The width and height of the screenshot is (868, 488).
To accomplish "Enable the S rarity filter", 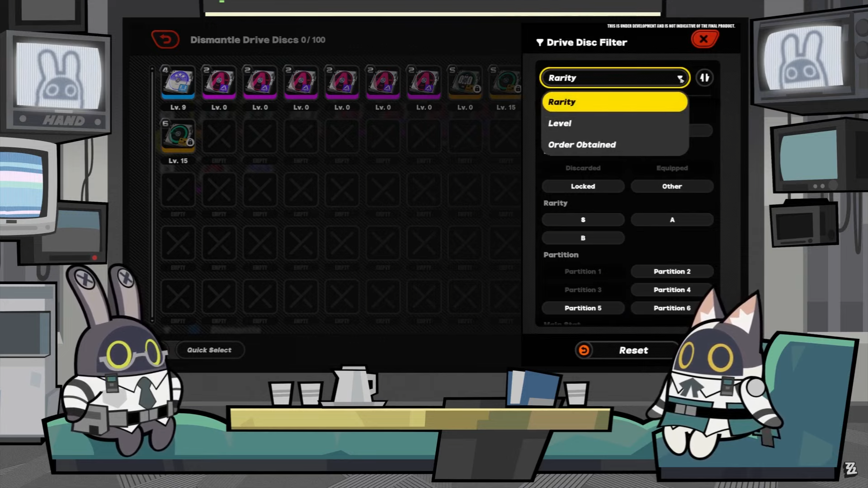I will [x=582, y=220].
